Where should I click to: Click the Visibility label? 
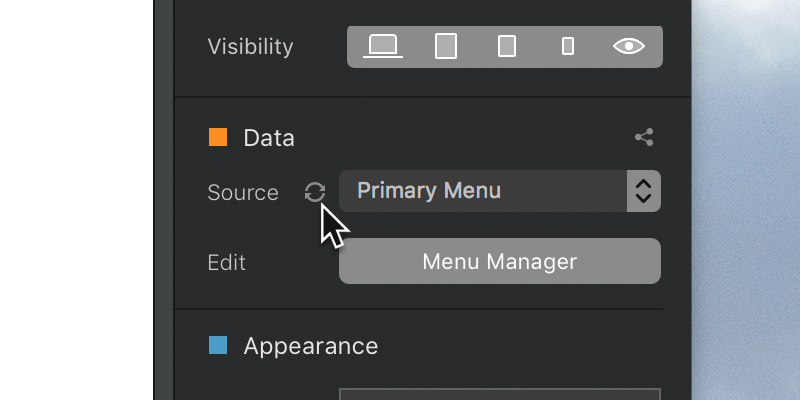pos(251,47)
